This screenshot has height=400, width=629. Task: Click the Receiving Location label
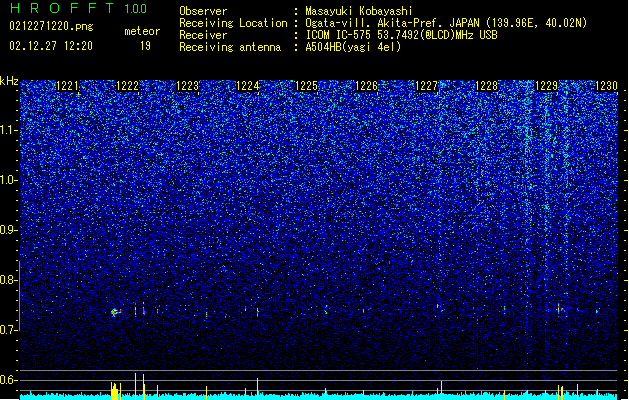pos(233,23)
